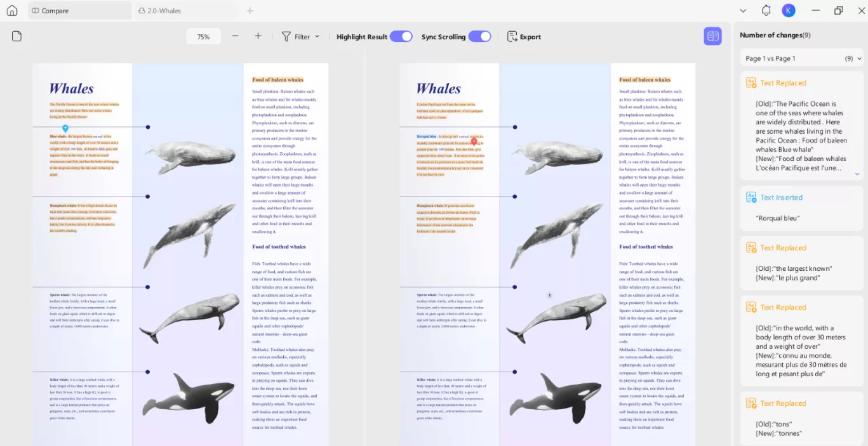Click the 75% zoom level field
The height and width of the screenshot is (446, 868).
click(x=203, y=36)
